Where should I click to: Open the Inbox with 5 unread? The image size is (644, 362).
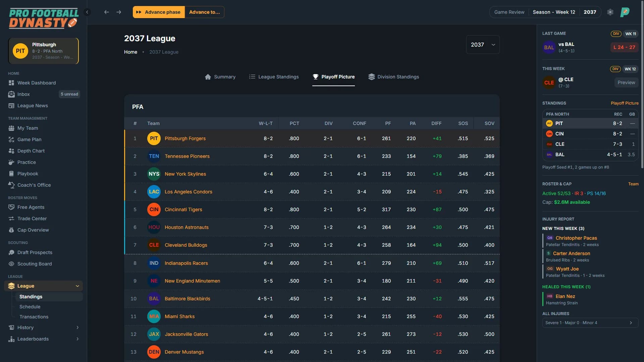click(x=44, y=94)
